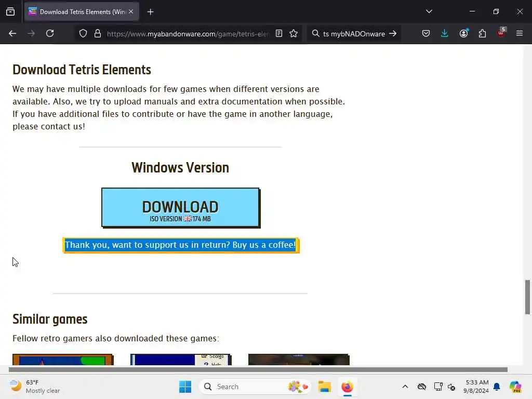Open Firefox View (recent browsing) icon
Screen dimensions: 532x399
pyautogui.click(x=10, y=12)
